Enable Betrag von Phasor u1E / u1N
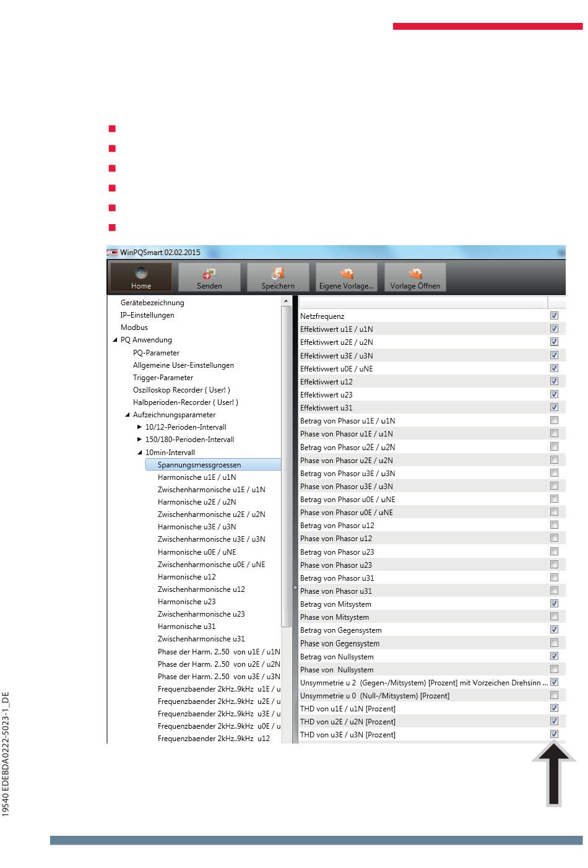Screen dimensions: 588x868 pos(554,420)
